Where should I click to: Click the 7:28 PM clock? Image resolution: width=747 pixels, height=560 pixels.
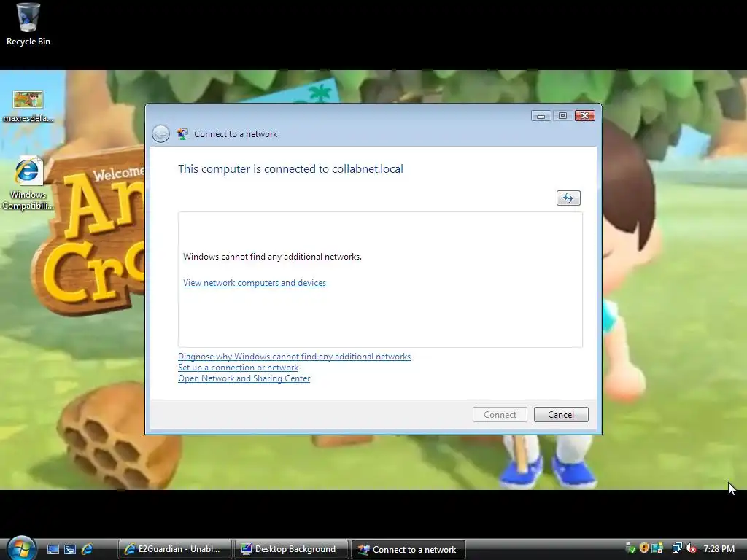click(x=719, y=549)
